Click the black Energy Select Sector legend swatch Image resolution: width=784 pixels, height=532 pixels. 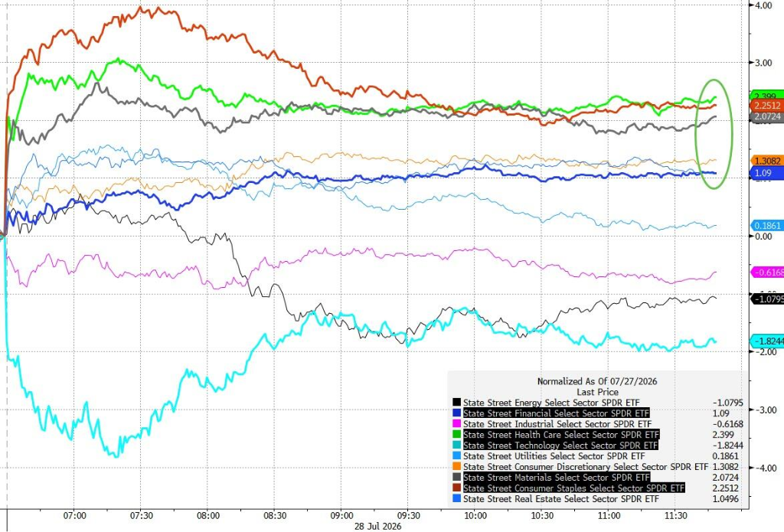[x=456, y=403]
